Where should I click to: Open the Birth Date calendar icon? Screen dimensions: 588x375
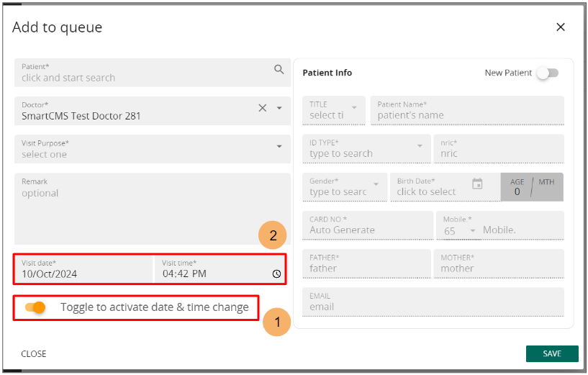477,184
